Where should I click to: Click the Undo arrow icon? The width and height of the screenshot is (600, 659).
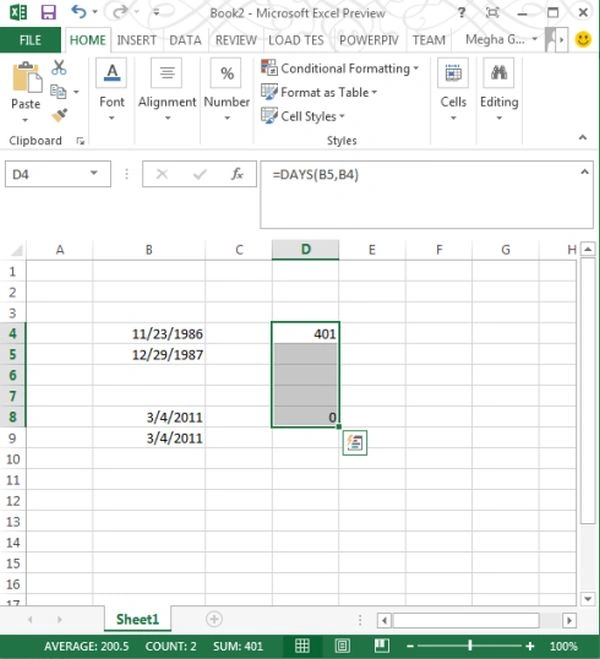point(79,12)
